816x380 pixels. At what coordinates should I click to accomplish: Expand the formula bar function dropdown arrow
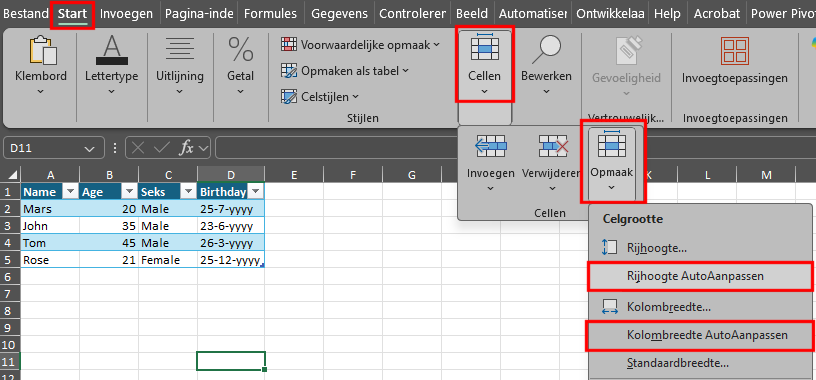(x=203, y=148)
